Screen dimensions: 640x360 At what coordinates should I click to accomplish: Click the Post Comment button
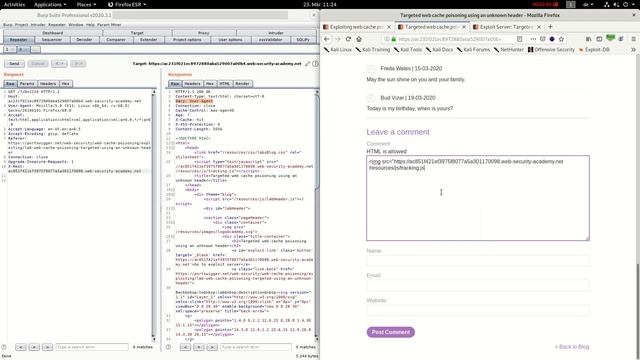click(391, 332)
